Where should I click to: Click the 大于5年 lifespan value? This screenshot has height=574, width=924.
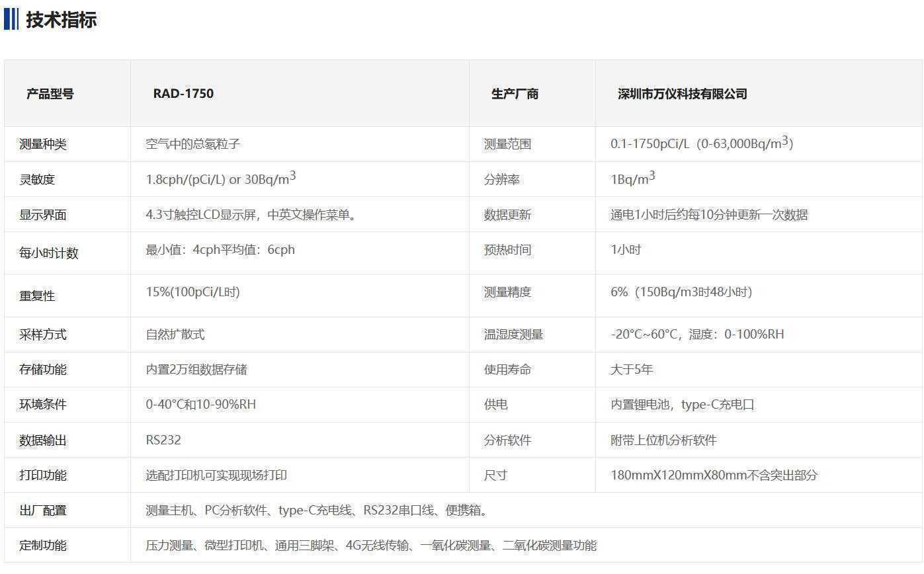pyautogui.click(x=632, y=369)
